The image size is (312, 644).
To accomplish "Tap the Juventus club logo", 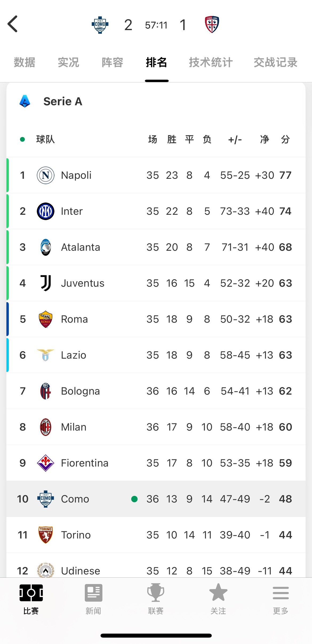I will 46,283.
